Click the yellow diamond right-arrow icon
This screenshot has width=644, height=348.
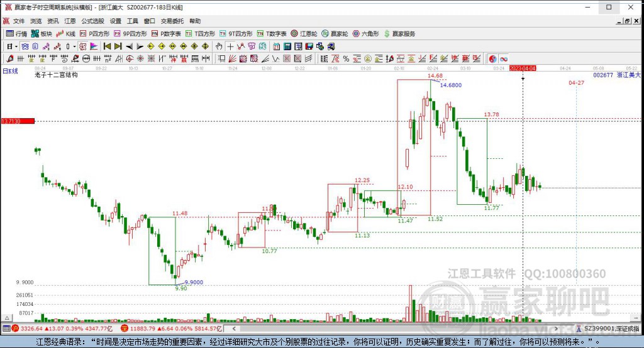coord(162,46)
